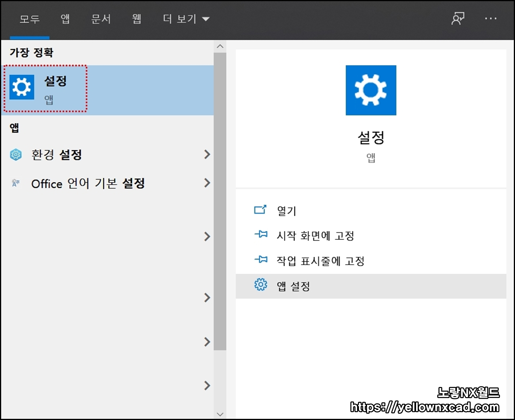The image size is (515, 420).
Task: Click the gear icon next to 환경 설정
Action: (16, 155)
